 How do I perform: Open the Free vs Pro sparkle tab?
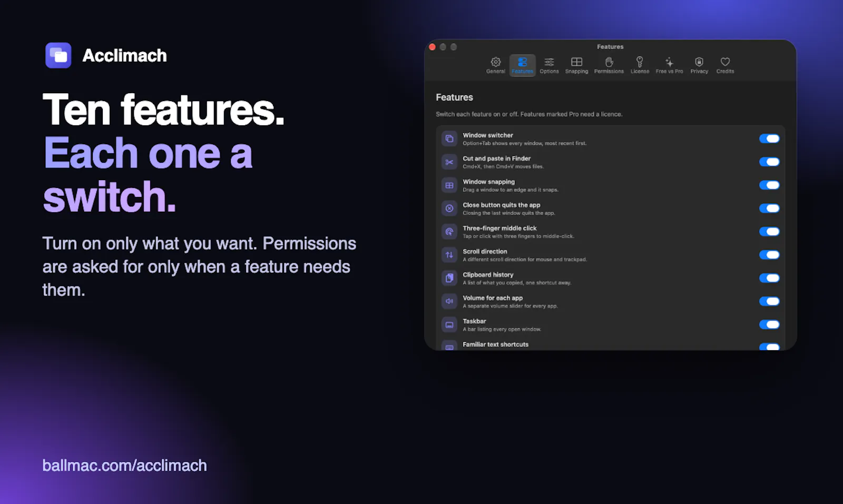(669, 65)
